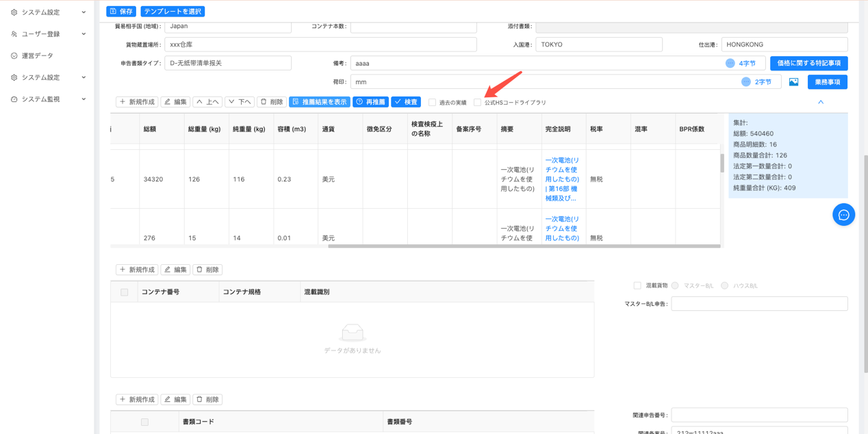Click 価格に関する特記事項 button

point(809,63)
